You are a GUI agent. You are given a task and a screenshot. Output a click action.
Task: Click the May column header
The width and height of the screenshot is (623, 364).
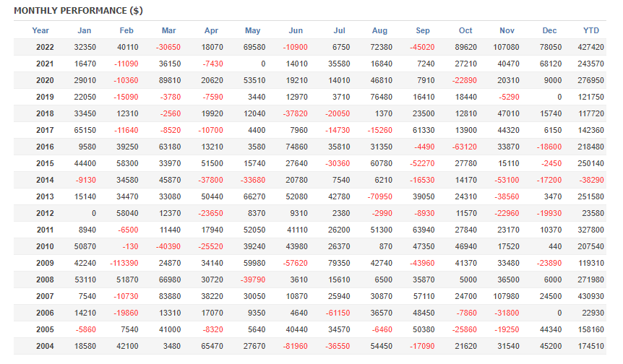click(253, 30)
